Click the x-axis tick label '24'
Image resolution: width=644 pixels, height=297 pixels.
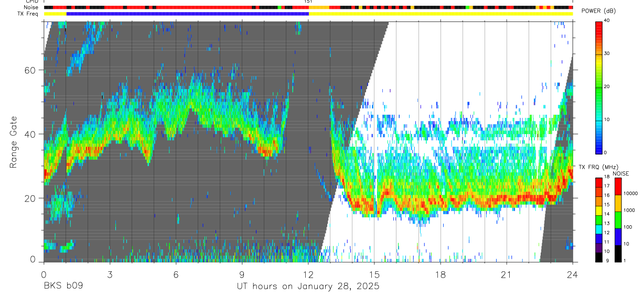pos(573,274)
